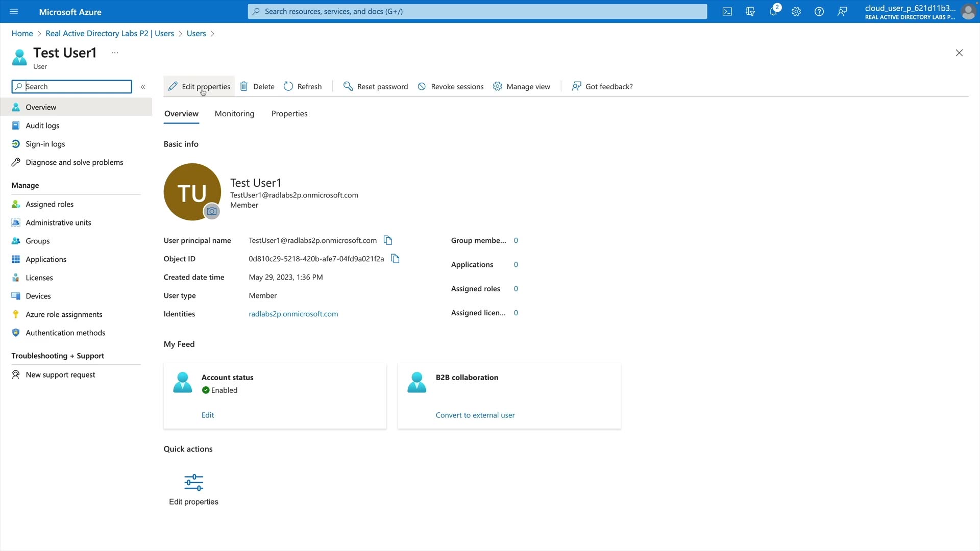This screenshot has height=551, width=980.
Task: Open the radlabs2p.onmicrosoft.com identities link
Action: click(293, 314)
